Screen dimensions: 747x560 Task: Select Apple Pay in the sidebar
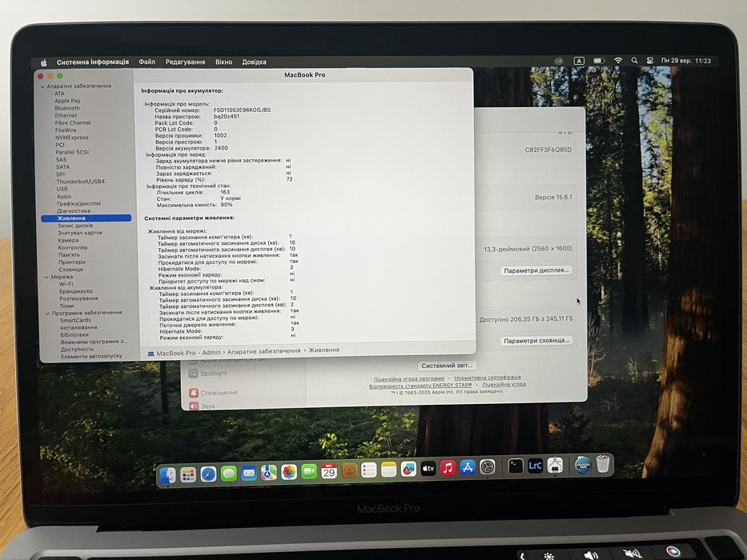click(67, 101)
